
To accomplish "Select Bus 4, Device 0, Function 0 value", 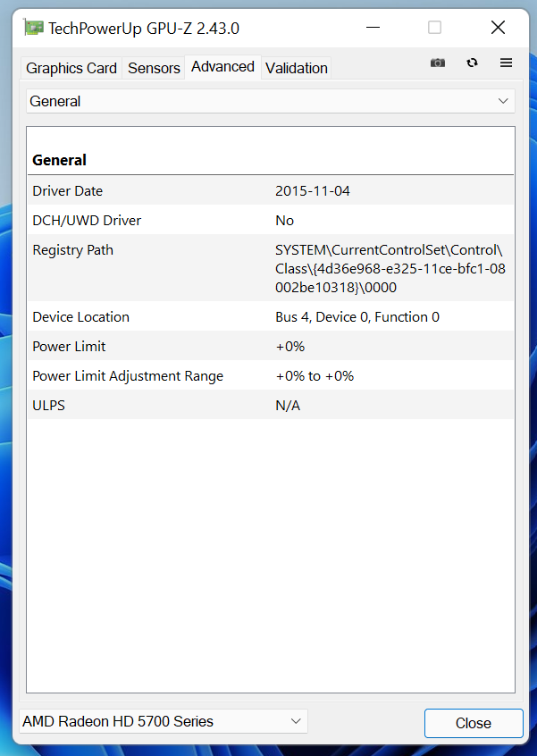I will (357, 316).
